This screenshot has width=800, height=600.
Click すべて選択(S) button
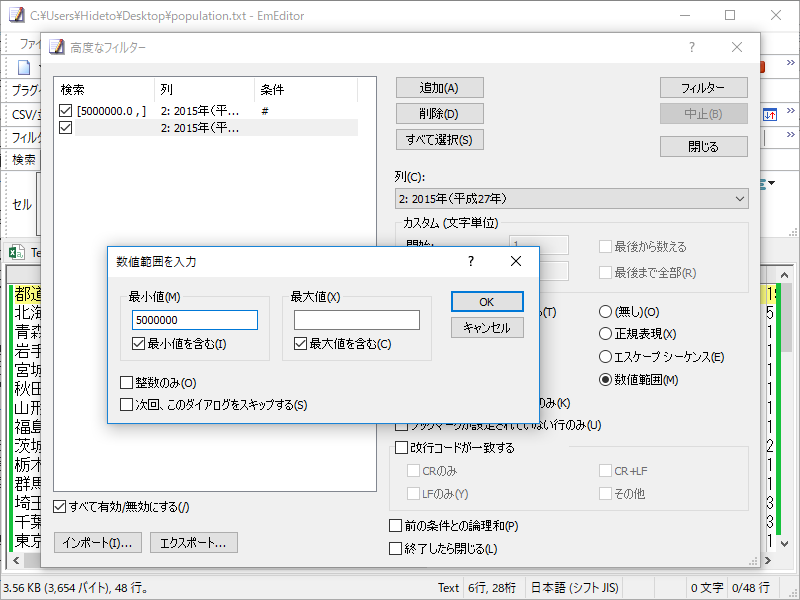pyautogui.click(x=439, y=140)
